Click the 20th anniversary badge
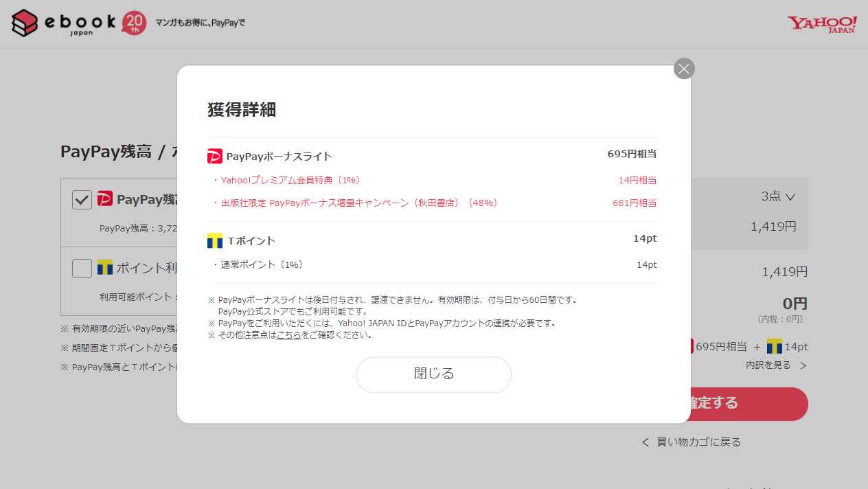This screenshot has width=868, height=489. point(134,23)
